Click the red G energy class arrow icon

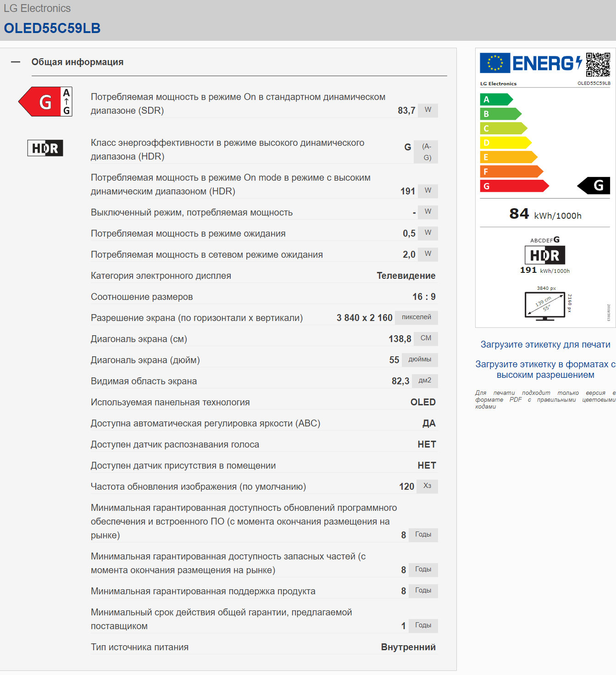point(45,101)
